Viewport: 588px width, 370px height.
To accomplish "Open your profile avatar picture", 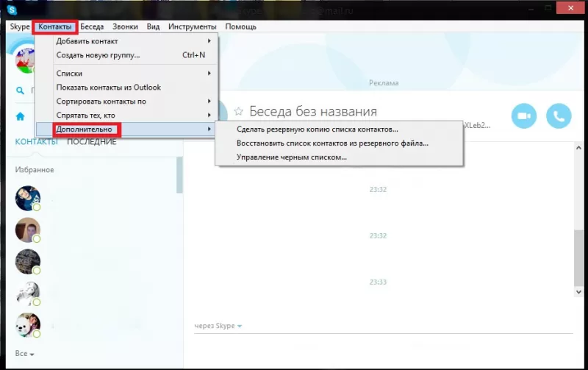I will (25, 60).
